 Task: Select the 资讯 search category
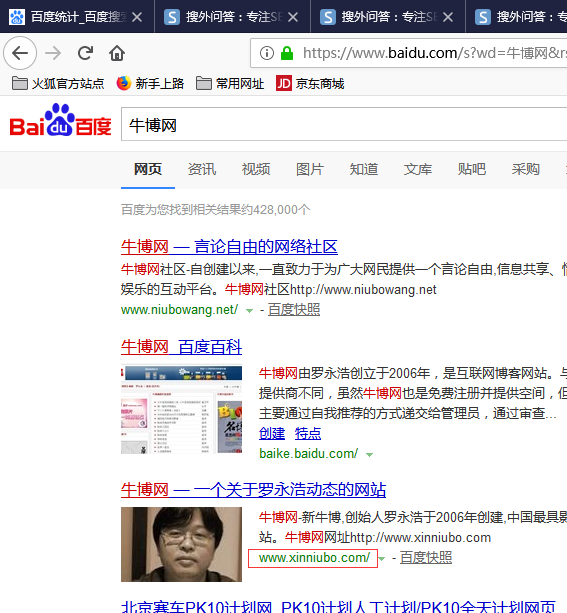tap(202, 169)
